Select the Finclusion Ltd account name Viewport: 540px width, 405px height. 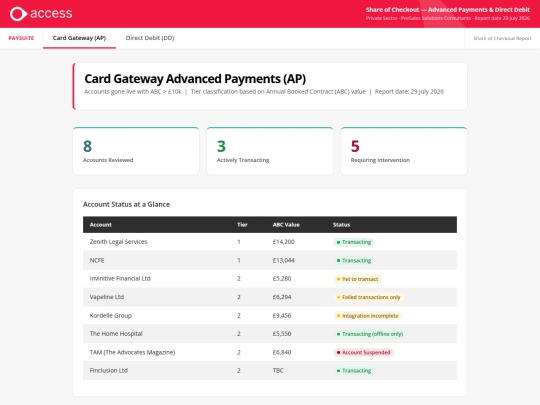[x=109, y=371]
